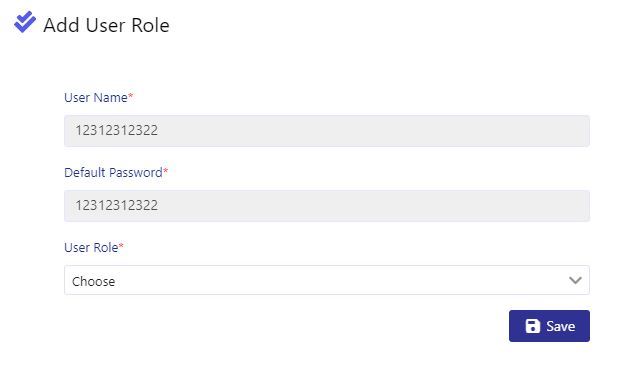Click the Save text label on the button
This screenshot has width=629, height=366.
click(560, 326)
